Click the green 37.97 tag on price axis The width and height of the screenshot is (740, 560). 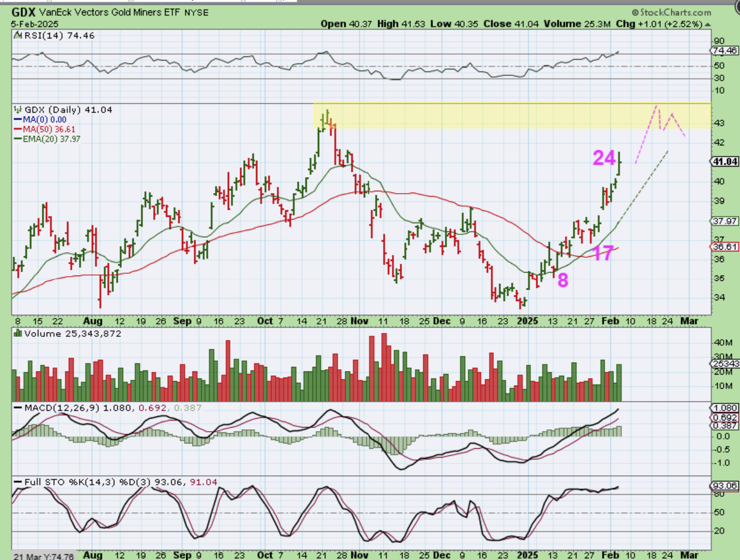pos(725,221)
